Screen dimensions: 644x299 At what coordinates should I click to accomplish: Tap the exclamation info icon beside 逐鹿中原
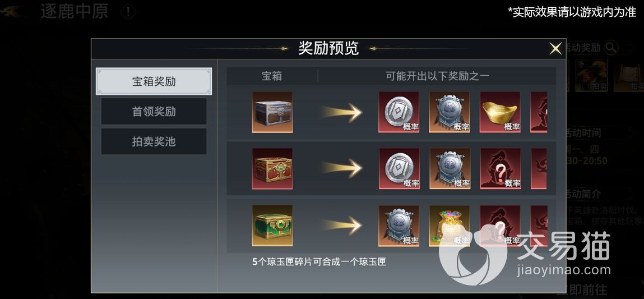click(x=128, y=12)
